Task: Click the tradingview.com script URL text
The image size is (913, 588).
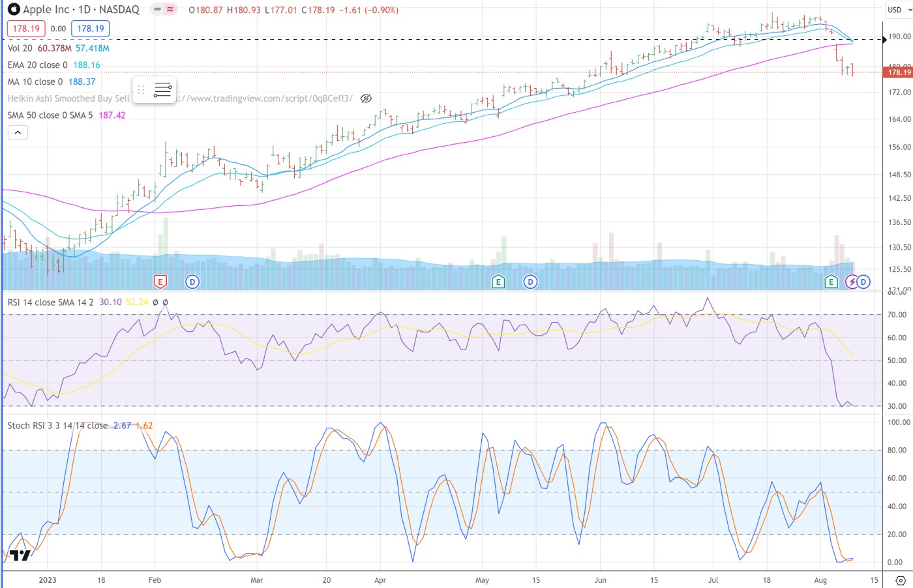Action: [x=264, y=98]
